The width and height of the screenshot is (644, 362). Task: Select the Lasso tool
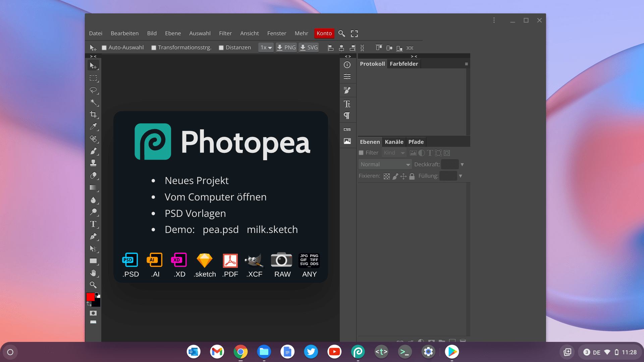coord(93,90)
